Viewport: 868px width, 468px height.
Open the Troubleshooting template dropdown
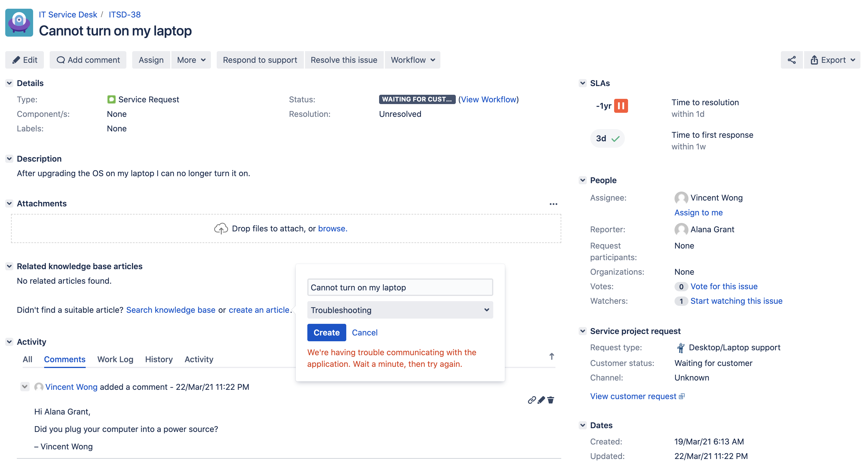click(400, 310)
